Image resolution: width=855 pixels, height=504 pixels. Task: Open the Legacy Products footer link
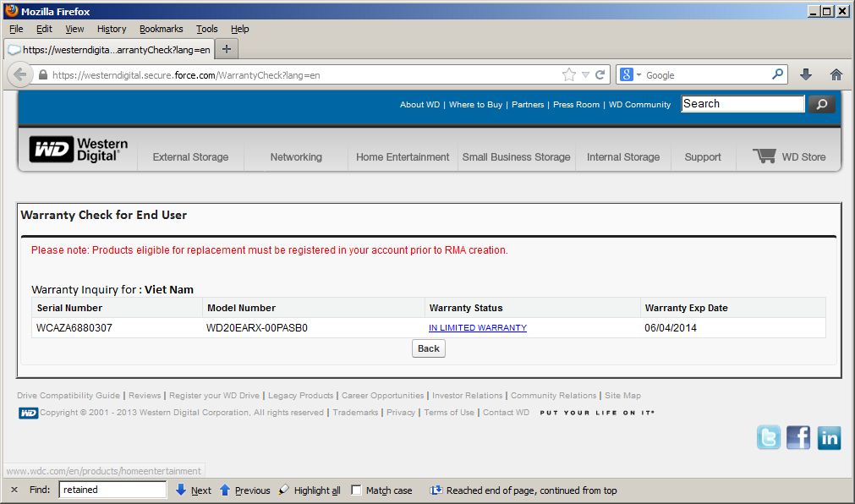tap(300, 396)
